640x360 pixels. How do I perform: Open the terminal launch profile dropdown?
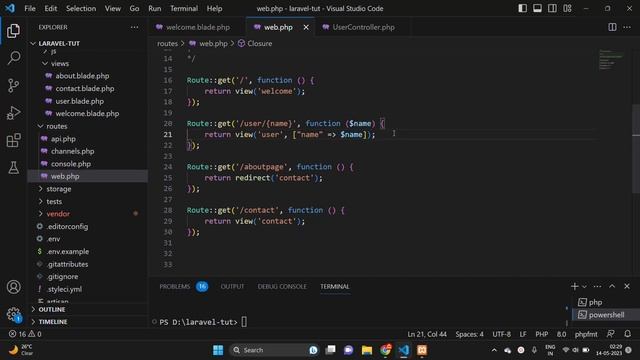584,287
